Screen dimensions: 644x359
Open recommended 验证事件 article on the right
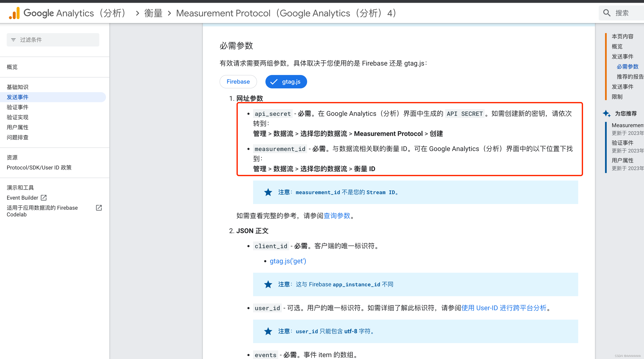pos(622,143)
